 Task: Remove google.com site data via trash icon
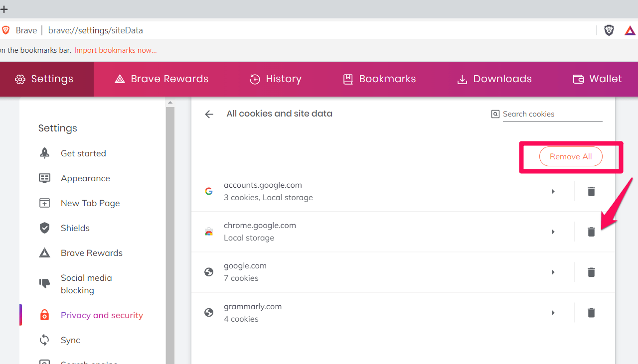(x=591, y=272)
